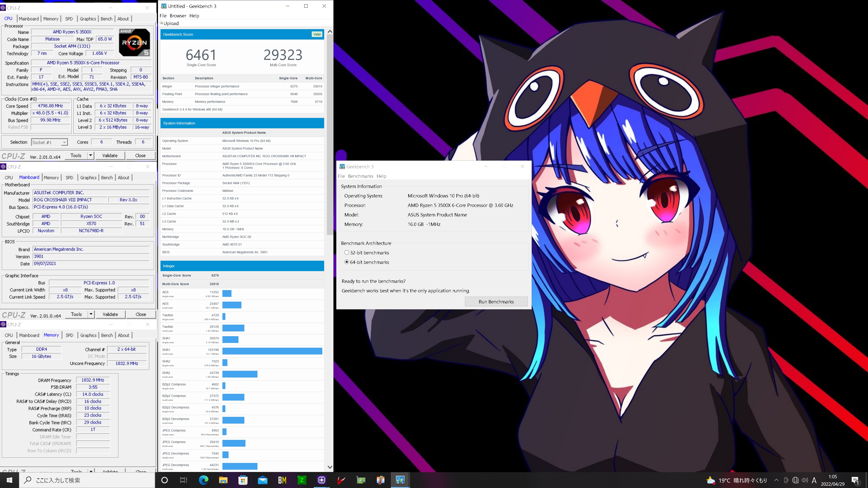Click the Multi-Core Score value 29323
The height and width of the screenshot is (488, 868).
pos(283,55)
